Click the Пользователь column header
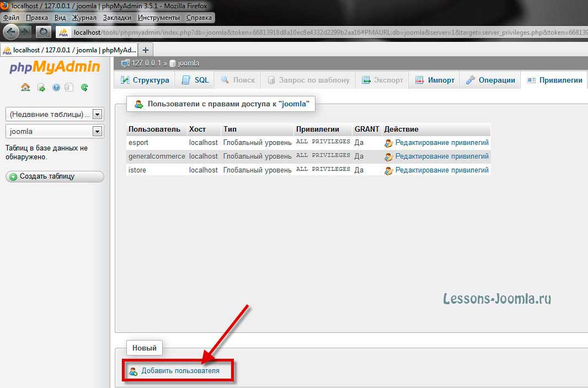588x388 pixels. pos(154,129)
